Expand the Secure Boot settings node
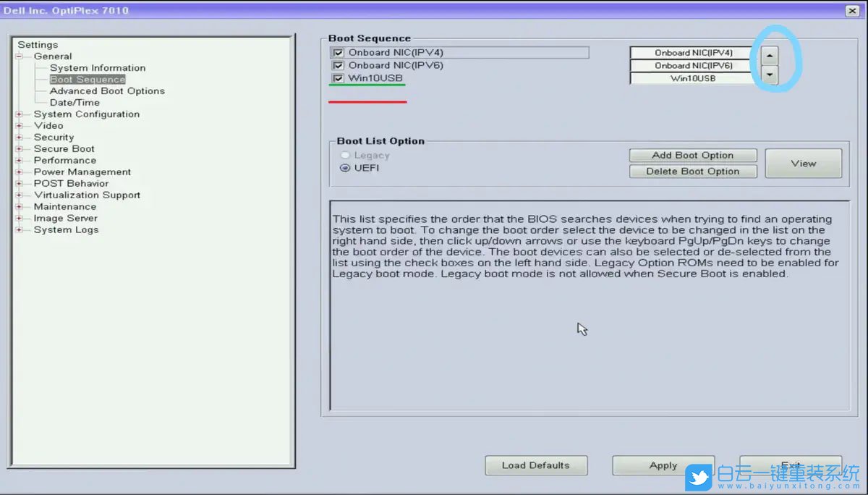 (x=20, y=149)
